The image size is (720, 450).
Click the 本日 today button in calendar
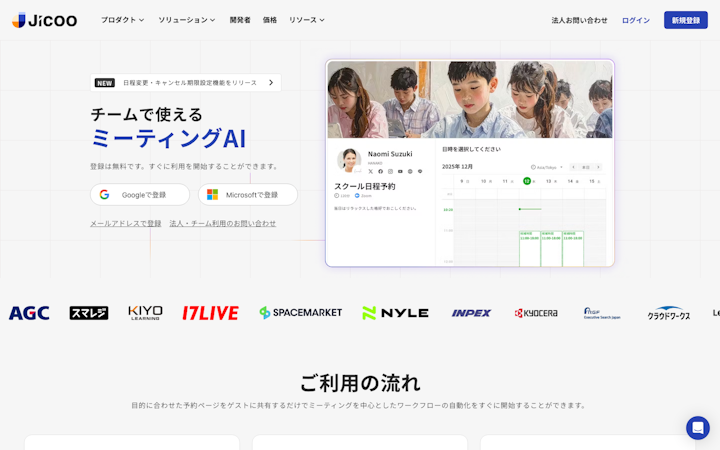(585, 167)
